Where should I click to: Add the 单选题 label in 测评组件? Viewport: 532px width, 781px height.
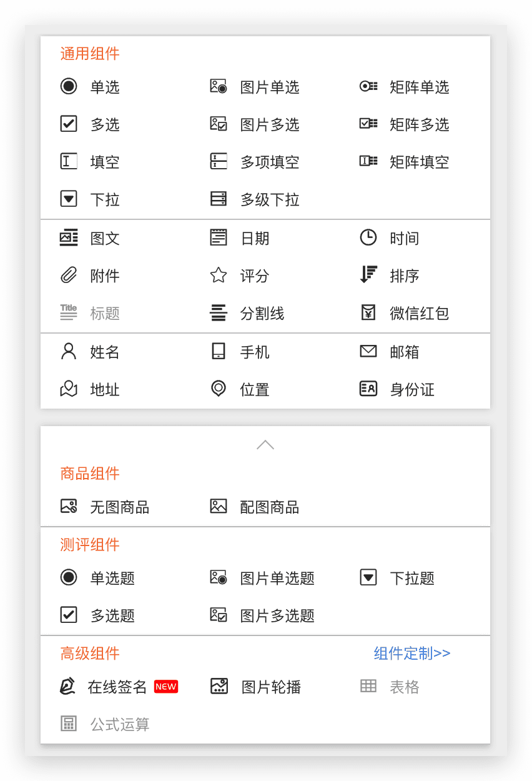[x=112, y=578]
